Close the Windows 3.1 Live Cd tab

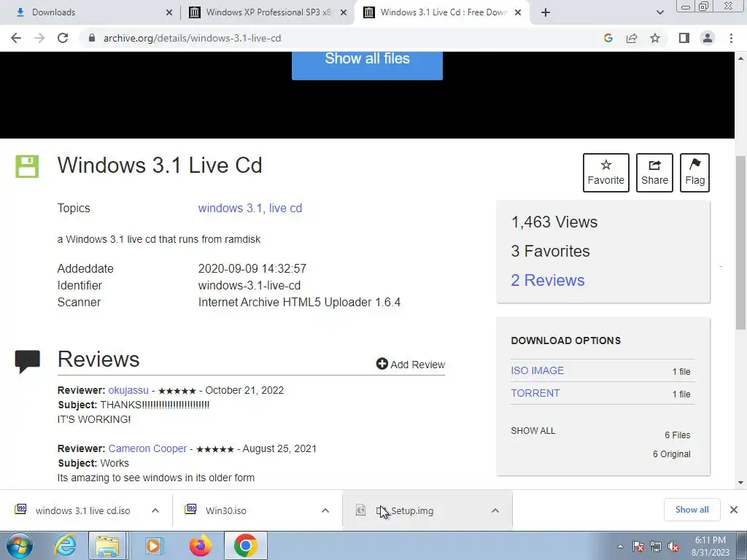tap(518, 12)
